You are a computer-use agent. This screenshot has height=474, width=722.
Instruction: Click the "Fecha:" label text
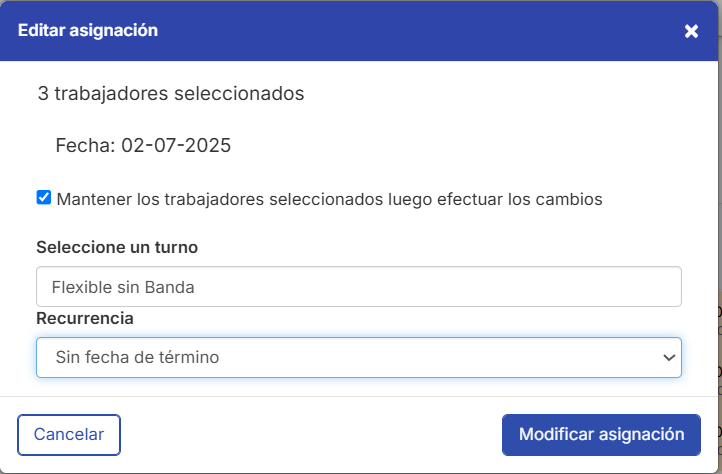pos(86,145)
